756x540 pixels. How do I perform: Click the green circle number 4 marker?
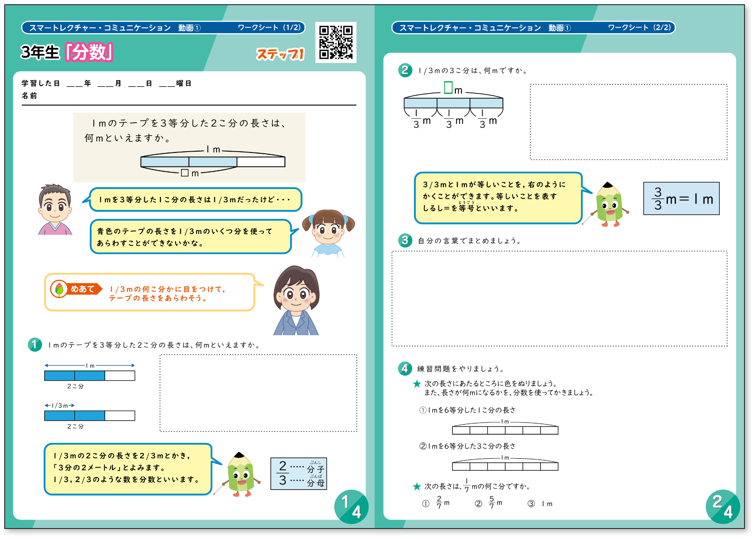[x=405, y=368]
